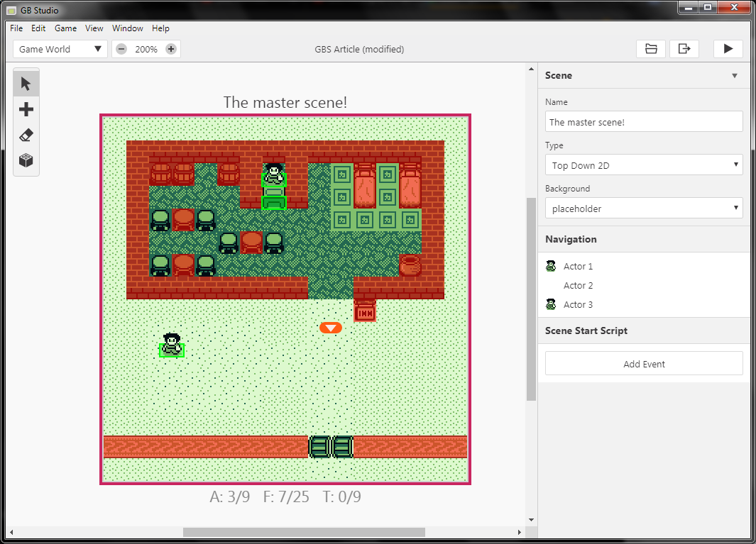Click the 200% zoom level text
The image size is (756, 544).
click(x=146, y=49)
